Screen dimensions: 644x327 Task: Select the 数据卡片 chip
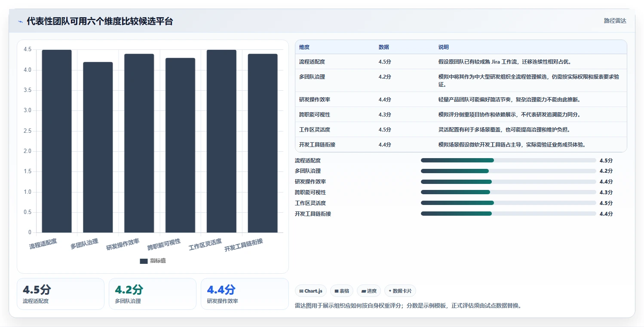coord(400,291)
